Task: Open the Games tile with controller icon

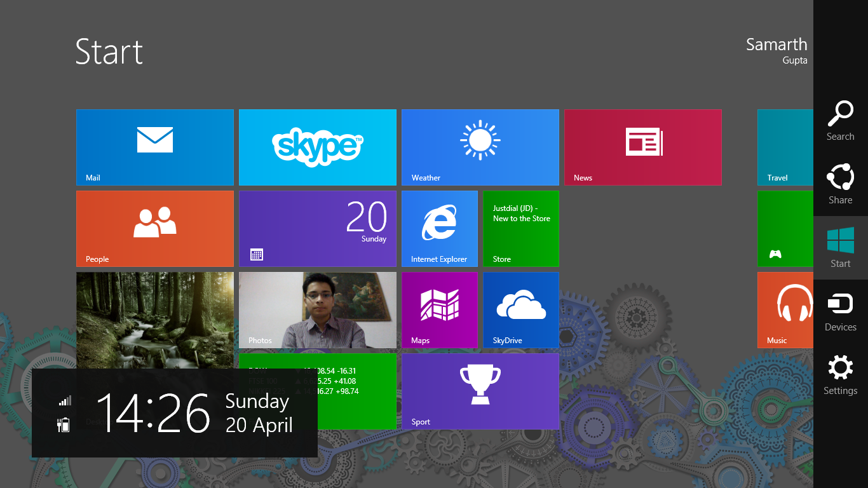Action: (785, 229)
